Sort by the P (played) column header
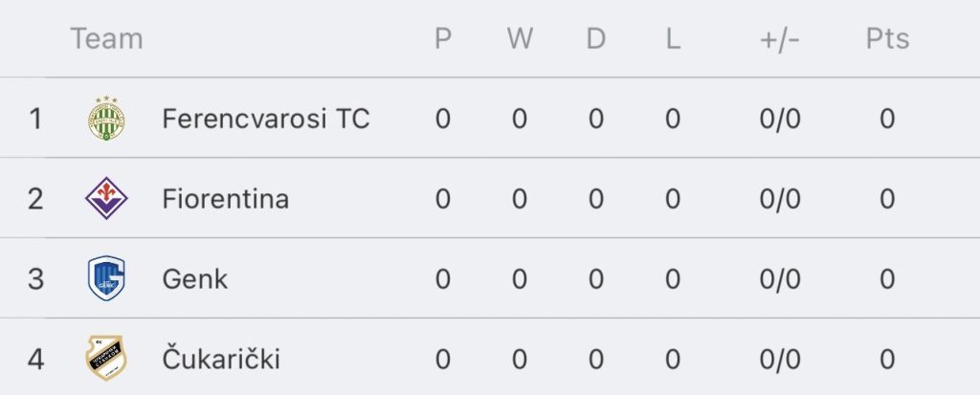This screenshot has height=395, width=980. tap(442, 39)
